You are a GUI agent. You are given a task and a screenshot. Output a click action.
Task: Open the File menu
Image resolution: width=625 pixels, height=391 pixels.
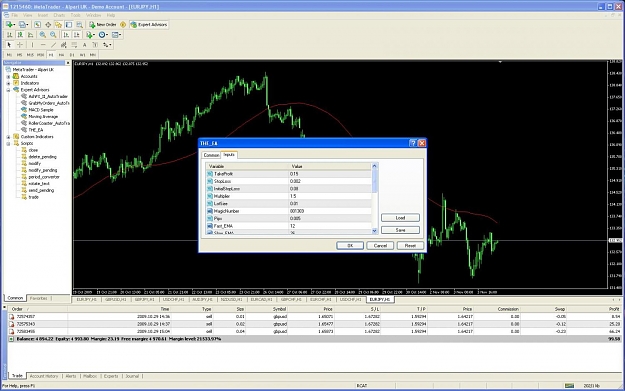(15, 15)
